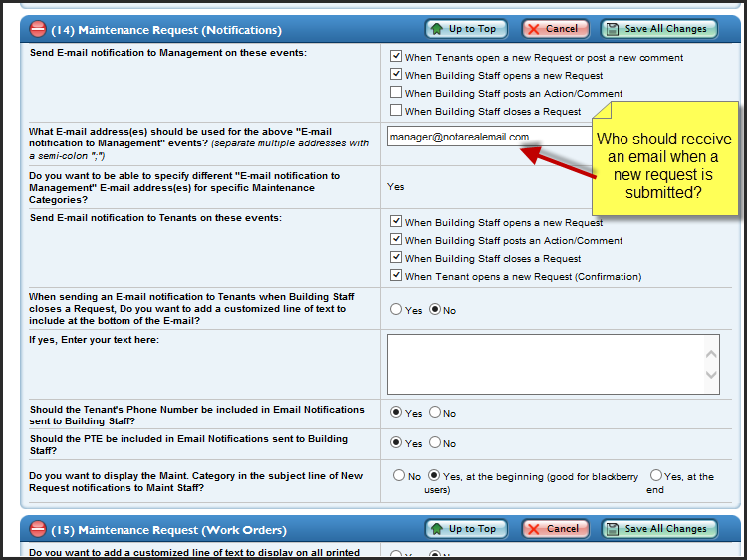
Task: Select No for Tenant's Phone Number inclusion
Action: click(x=435, y=412)
